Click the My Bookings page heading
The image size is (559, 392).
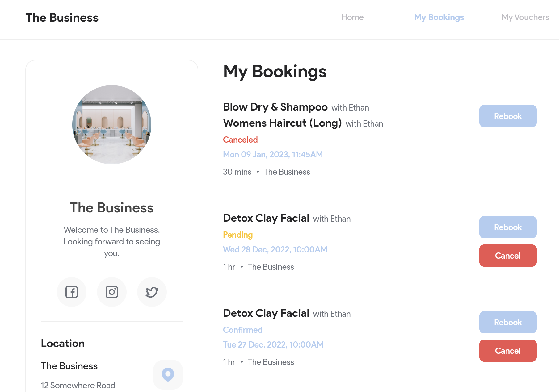point(275,71)
